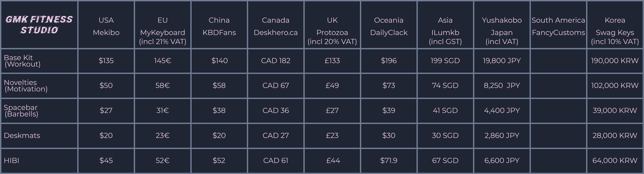644x174 pixels.
Task: Select the Spacebar (Barbells) row label
Action: pyautogui.click(x=21, y=111)
